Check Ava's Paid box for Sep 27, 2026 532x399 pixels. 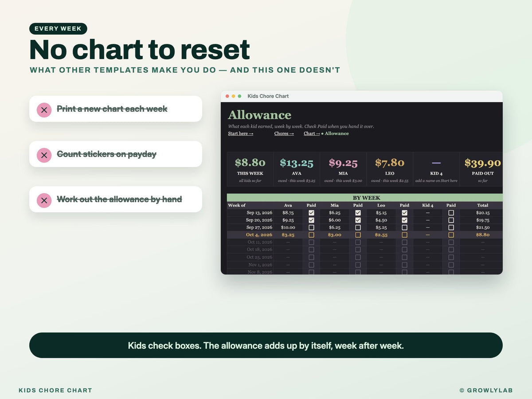311,227
